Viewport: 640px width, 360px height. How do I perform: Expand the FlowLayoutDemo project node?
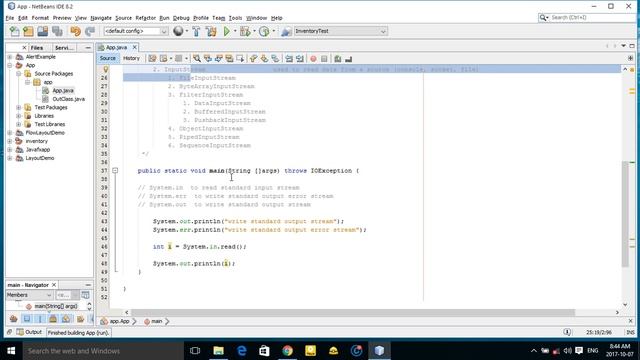tap(10, 133)
